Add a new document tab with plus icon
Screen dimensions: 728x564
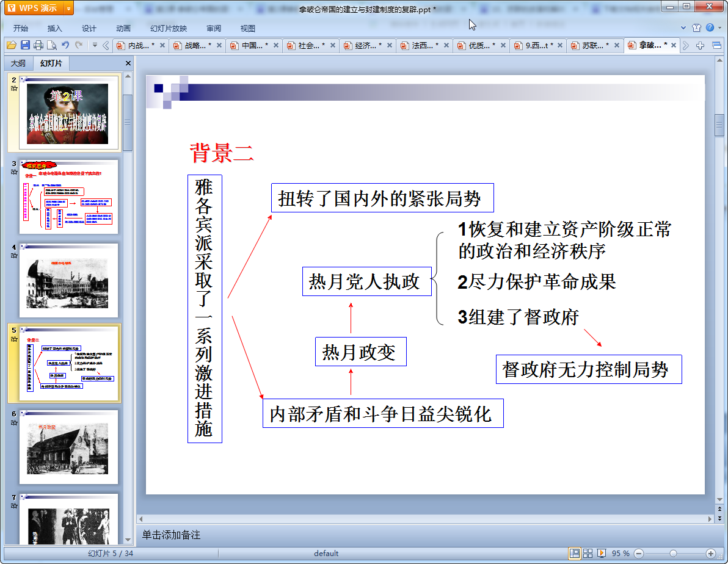click(700, 45)
